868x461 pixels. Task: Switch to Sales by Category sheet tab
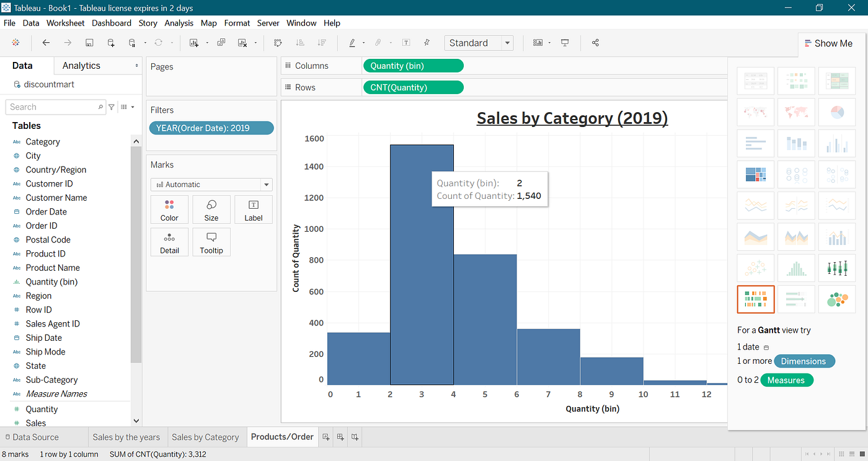205,437
